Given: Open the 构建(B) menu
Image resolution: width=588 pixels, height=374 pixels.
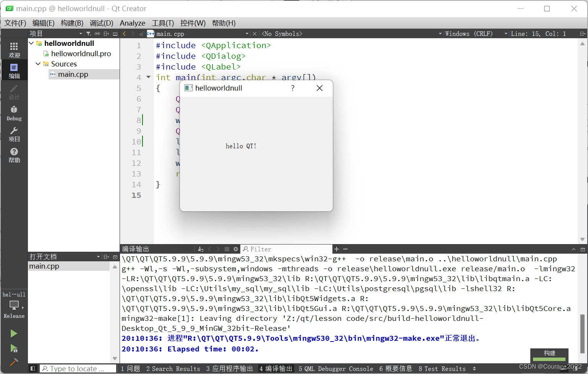Looking at the screenshot, I should point(72,23).
